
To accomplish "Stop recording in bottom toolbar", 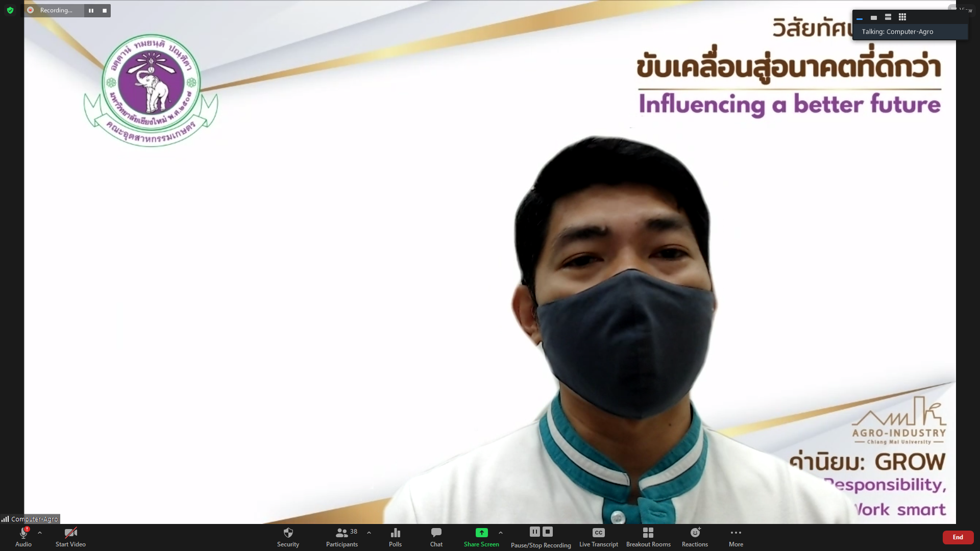I will point(548,532).
